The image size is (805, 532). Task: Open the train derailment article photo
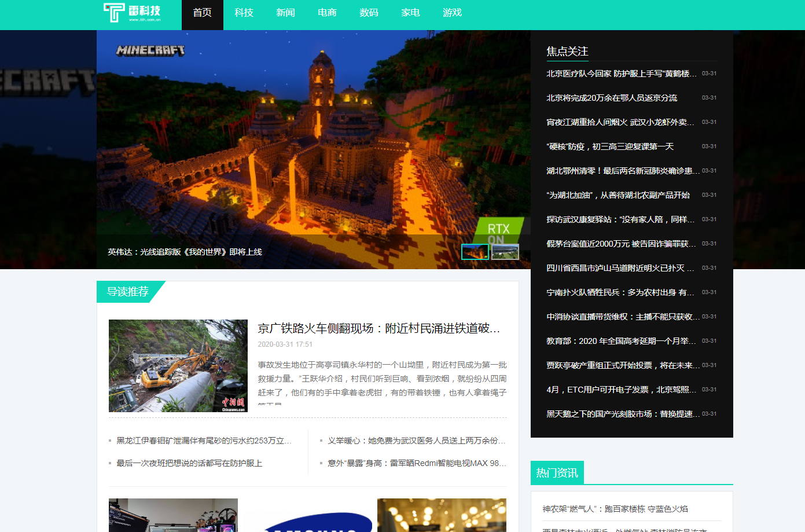[178, 366]
